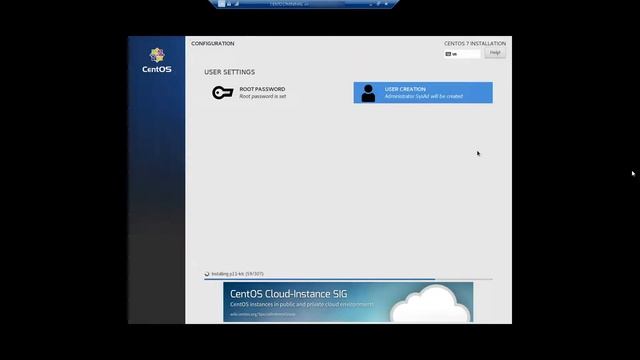Click the 'CENTOS 7 INSTALLATION' label
Screen dimensions: 640x360
[475, 43]
